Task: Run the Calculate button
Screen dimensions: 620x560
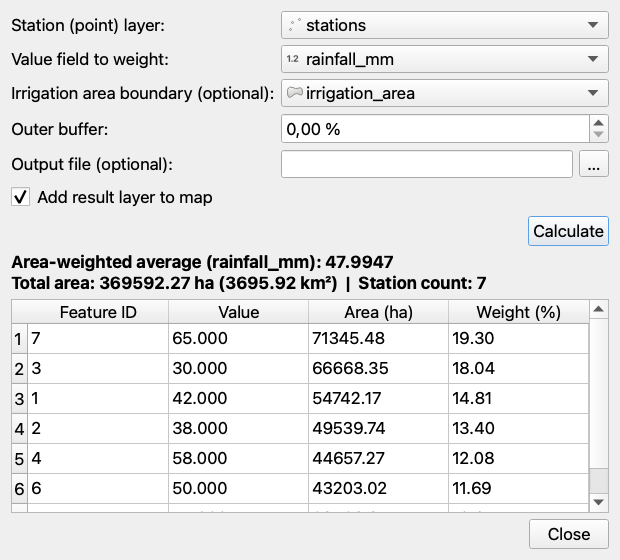Action: [568, 231]
